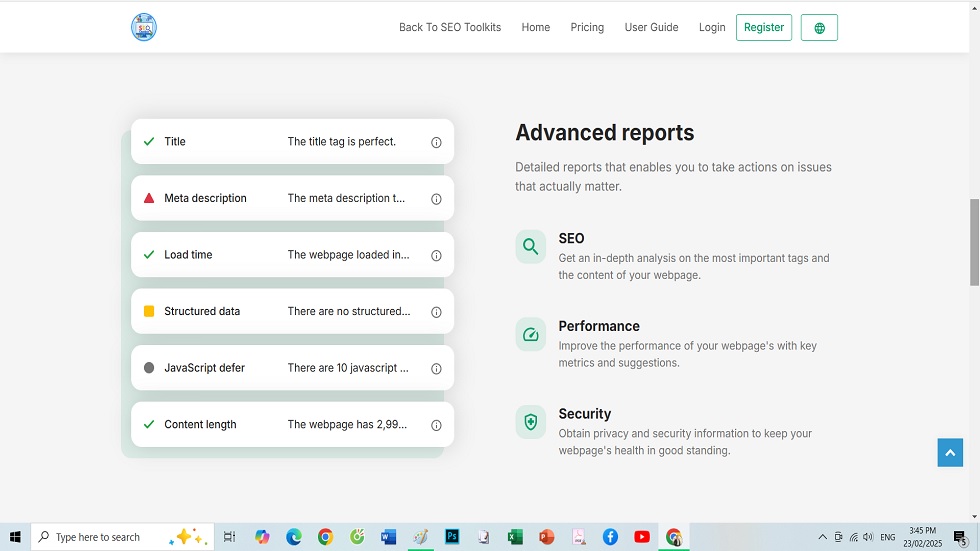Click info icon on Meta description row

(x=436, y=199)
